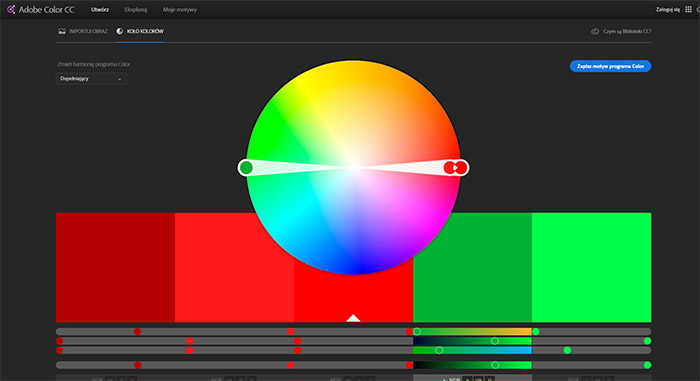Click the Zaloguj się sign-in link
The image size is (700, 381).
667,9
